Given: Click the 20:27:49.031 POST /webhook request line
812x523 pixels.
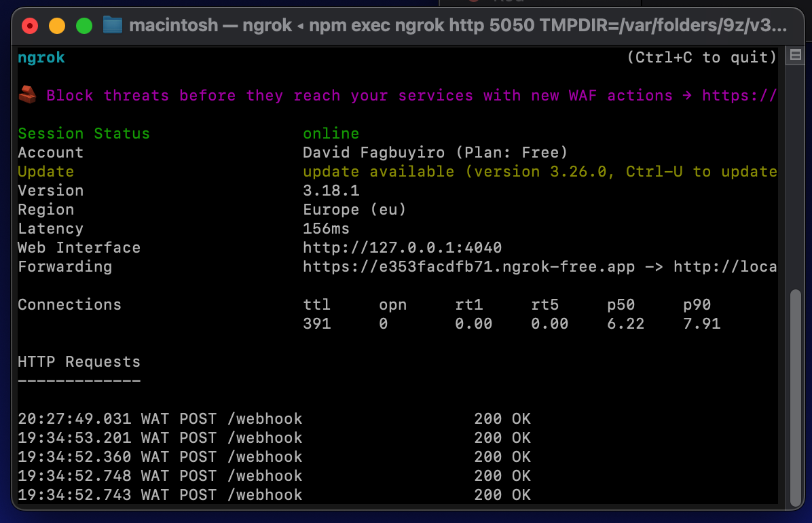Looking at the screenshot, I should point(160,419).
